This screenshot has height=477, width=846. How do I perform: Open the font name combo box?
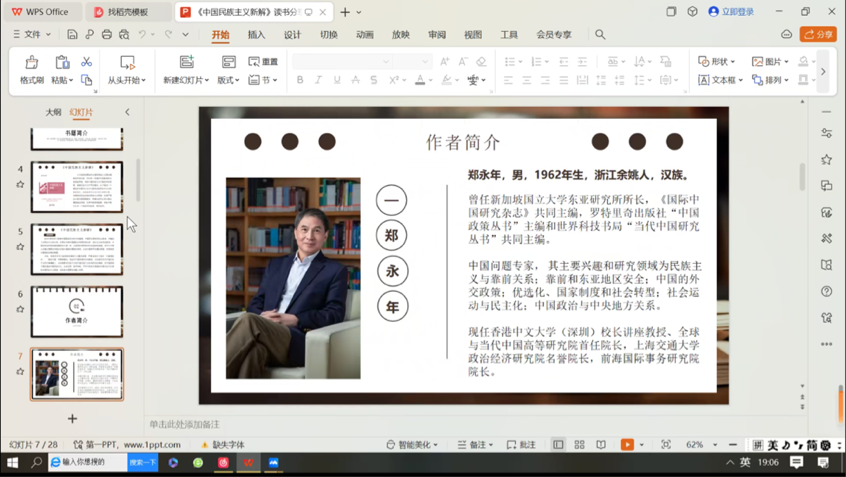(342, 62)
